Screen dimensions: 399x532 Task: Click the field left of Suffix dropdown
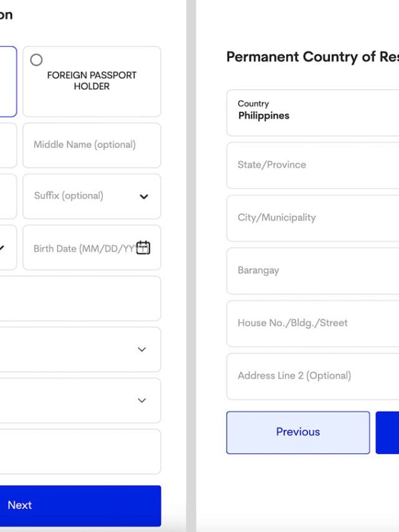pyautogui.click(x=6, y=196)
